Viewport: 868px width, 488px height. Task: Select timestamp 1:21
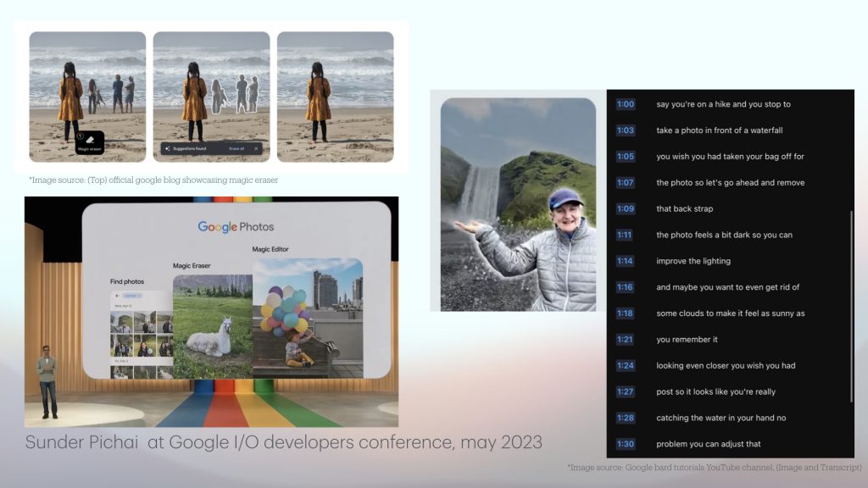pos(626,339)
